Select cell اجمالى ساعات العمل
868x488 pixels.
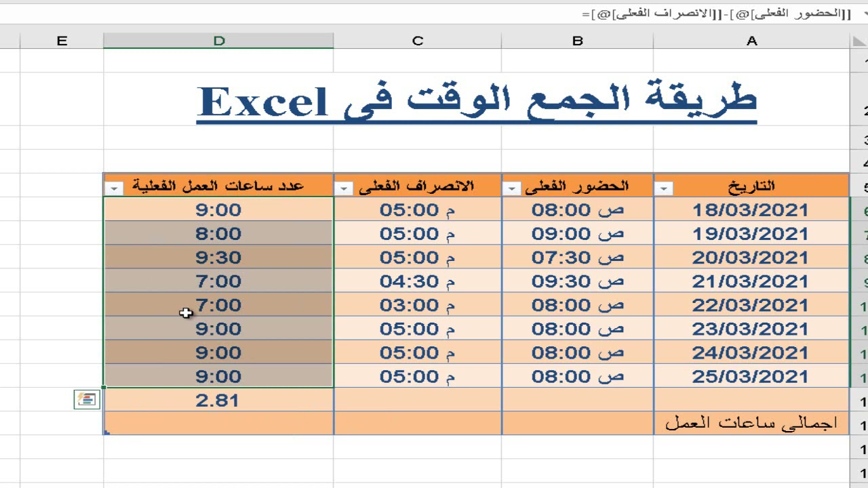tap(751, 423)
